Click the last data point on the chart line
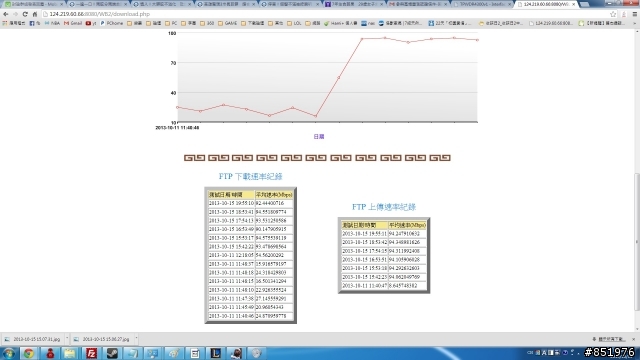This screenshot has width=640, height=360. [477, 40]
